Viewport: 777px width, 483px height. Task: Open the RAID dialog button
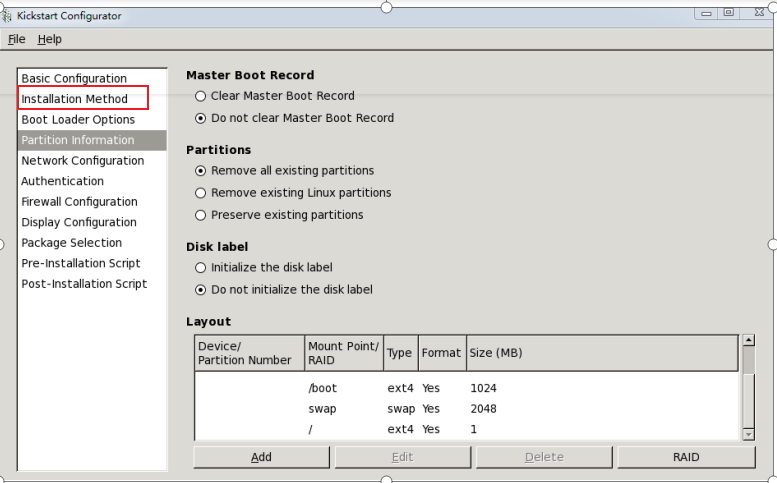click(686, 457)
